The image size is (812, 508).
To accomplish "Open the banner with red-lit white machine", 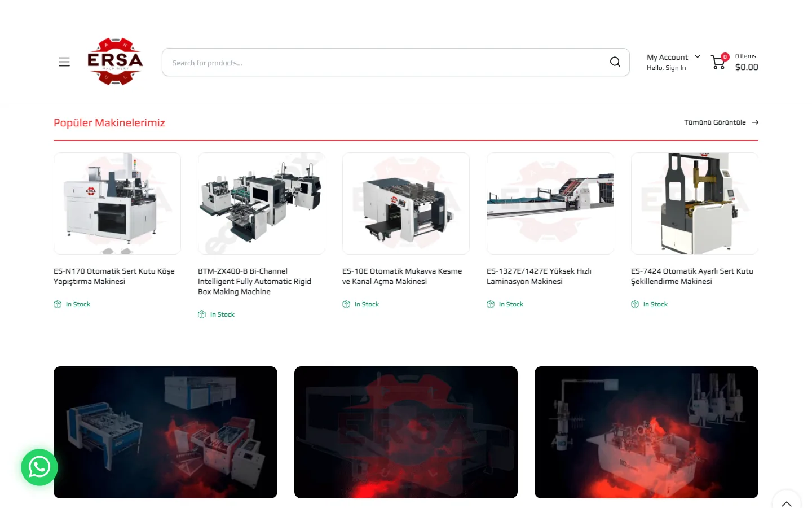I will [646, 432].
